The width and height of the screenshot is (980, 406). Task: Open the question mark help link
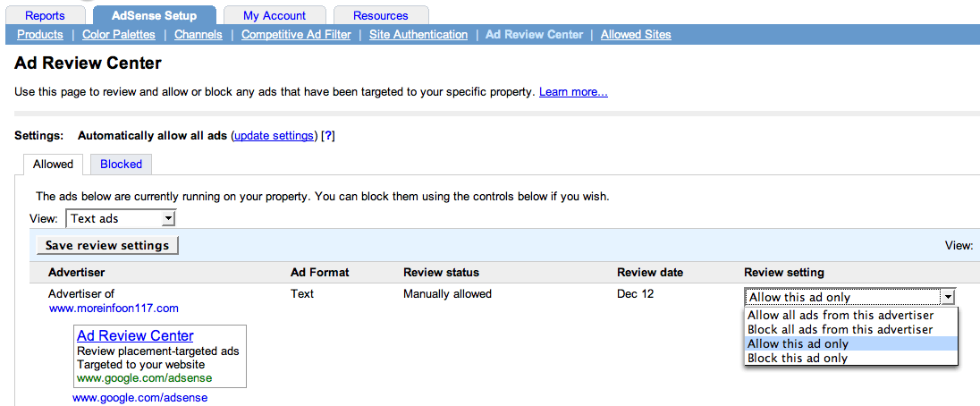tap(328, 136)
